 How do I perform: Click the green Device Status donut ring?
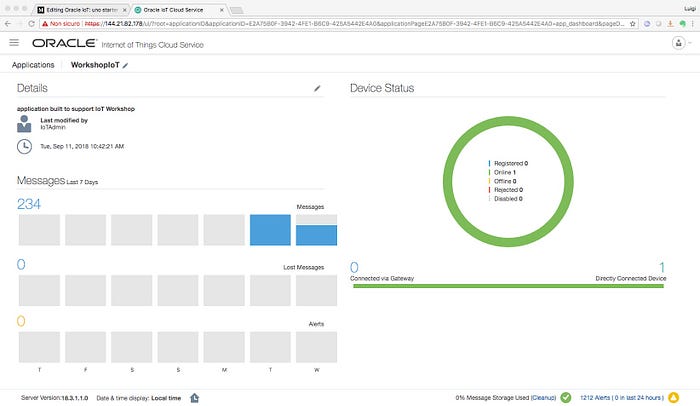(x=508, y=121)
